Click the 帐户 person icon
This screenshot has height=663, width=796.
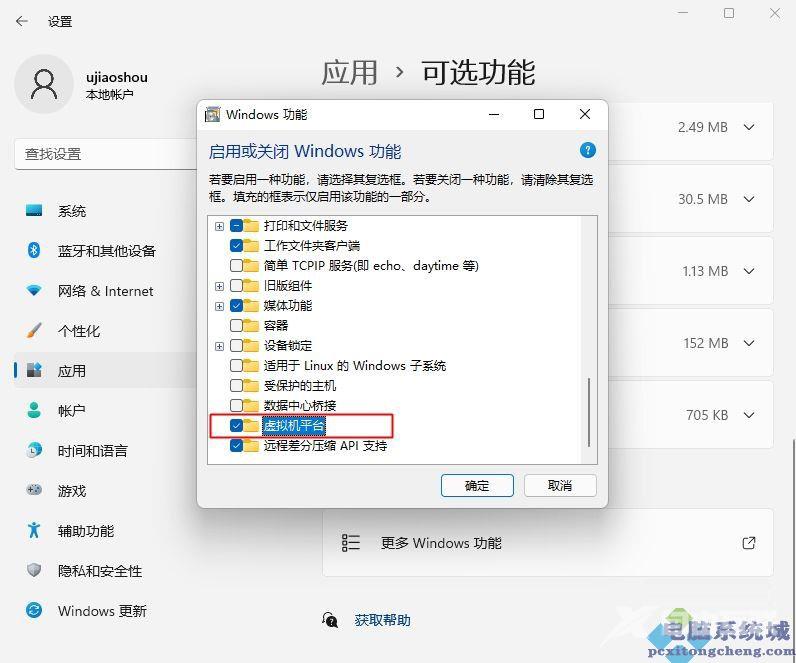[x=34, y=410]
